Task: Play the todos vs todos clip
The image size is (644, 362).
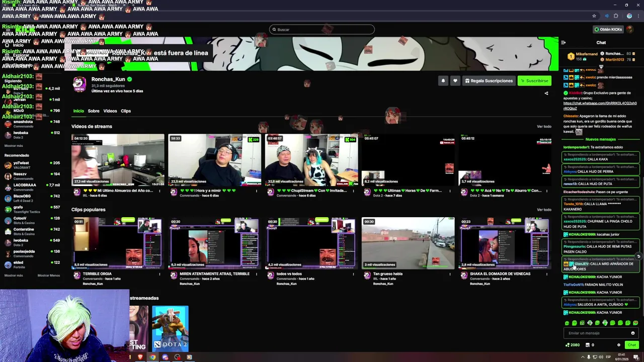Action: [311, 243]
